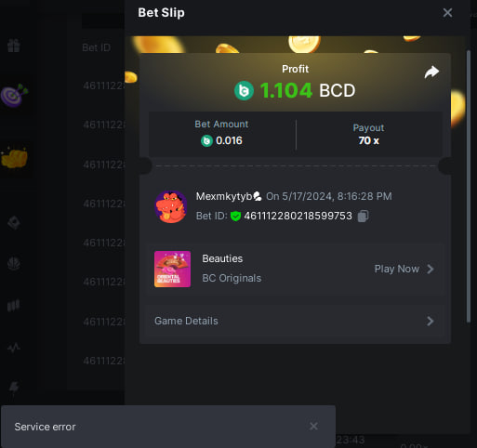Click the BCD coin icon beside profit
The image size is (477, 448).
click(x=244, y=90)
